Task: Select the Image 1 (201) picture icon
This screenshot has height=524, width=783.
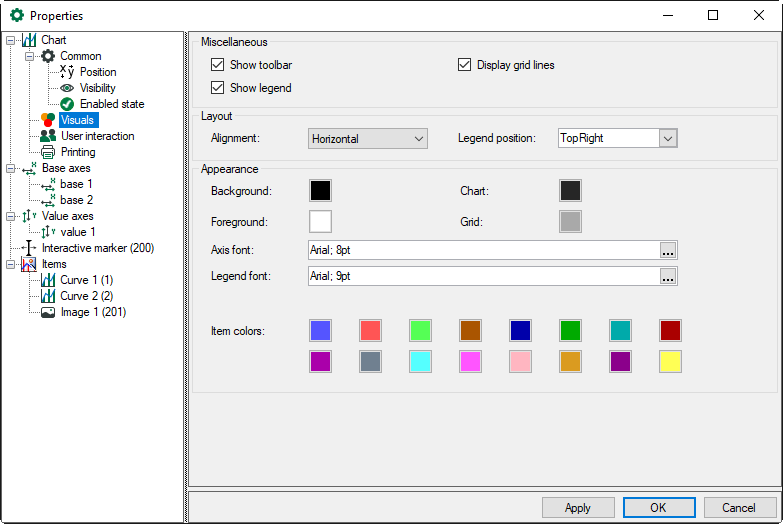Action: [48, 312]
